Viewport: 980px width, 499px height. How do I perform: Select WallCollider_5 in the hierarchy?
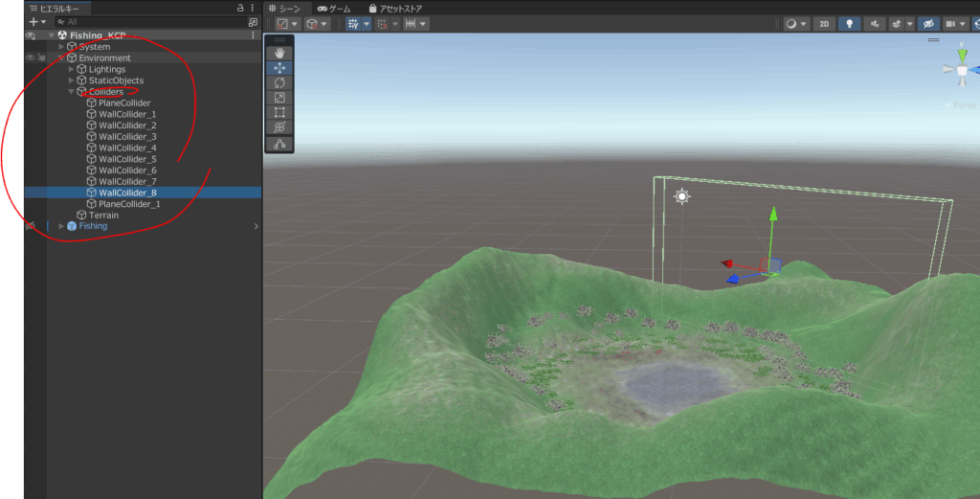(127, 159)
